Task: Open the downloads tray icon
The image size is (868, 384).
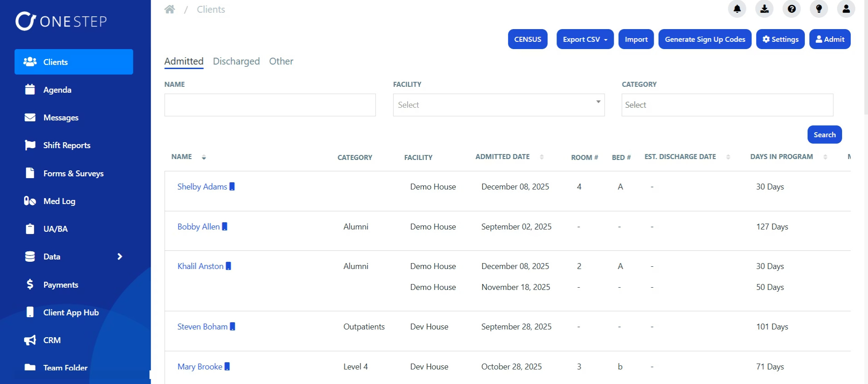Action: 764,9
